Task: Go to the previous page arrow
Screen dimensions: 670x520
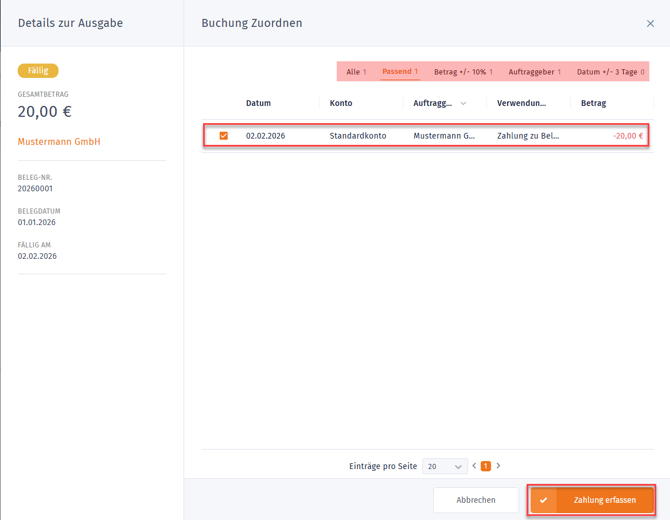Action: [x=474, y=466]
